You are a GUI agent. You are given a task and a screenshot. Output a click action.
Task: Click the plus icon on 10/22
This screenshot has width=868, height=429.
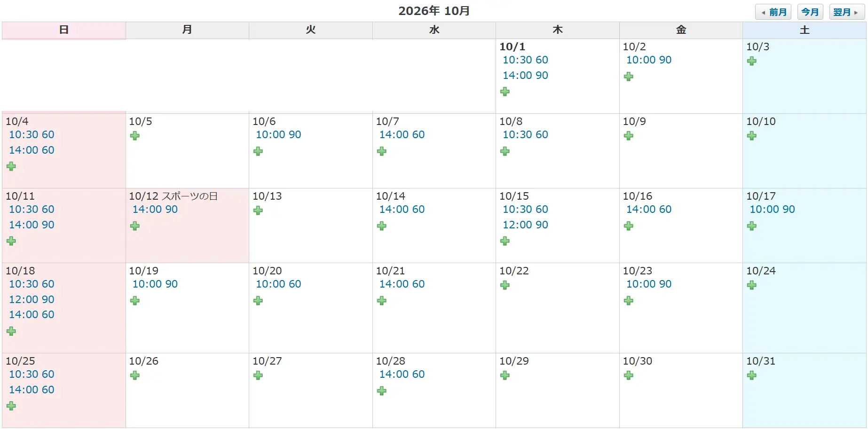(x=505, y=285)
